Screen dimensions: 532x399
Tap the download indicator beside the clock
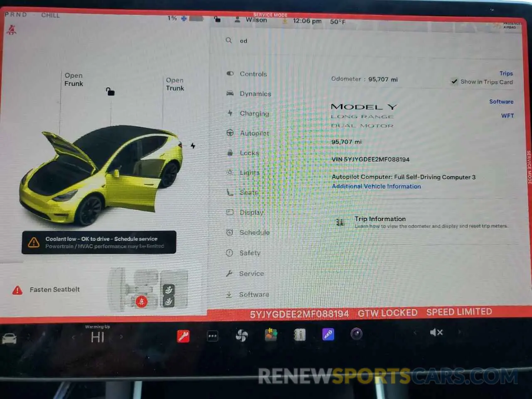(x=285, y=21)
